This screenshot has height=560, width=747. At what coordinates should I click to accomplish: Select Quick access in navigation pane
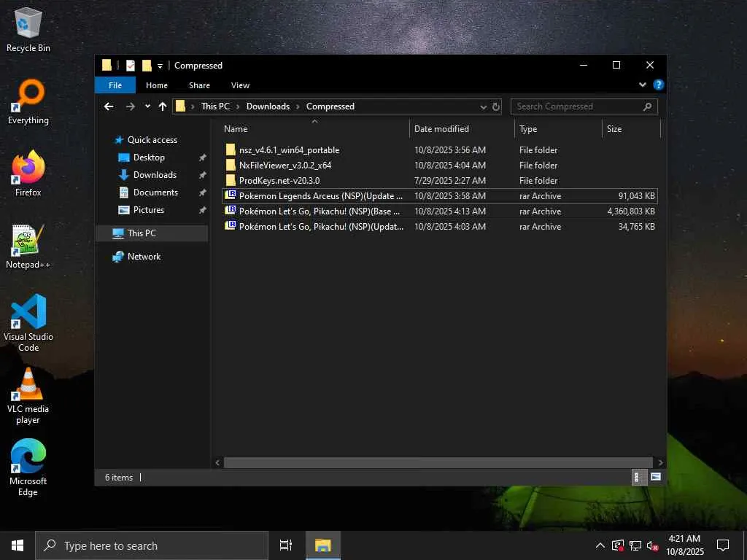152,140
